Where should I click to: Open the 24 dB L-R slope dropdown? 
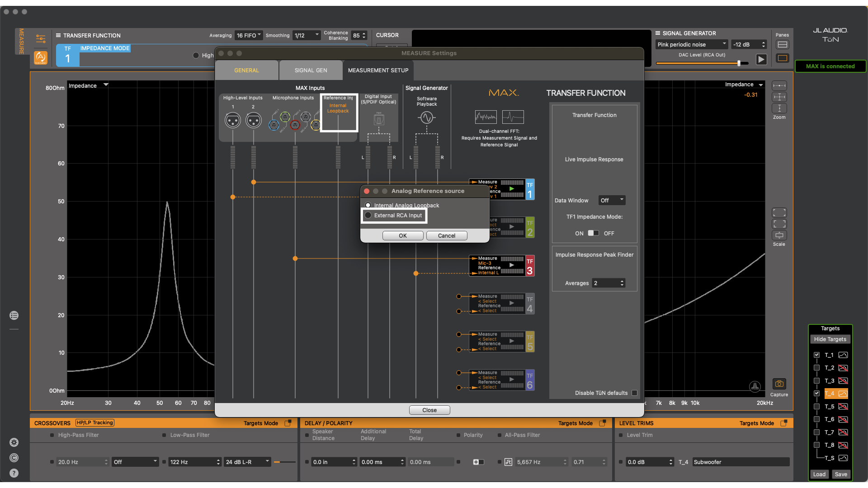247,462
